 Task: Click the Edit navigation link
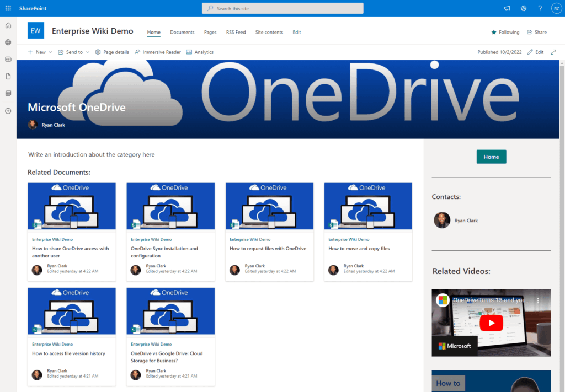tap(296, 32)
